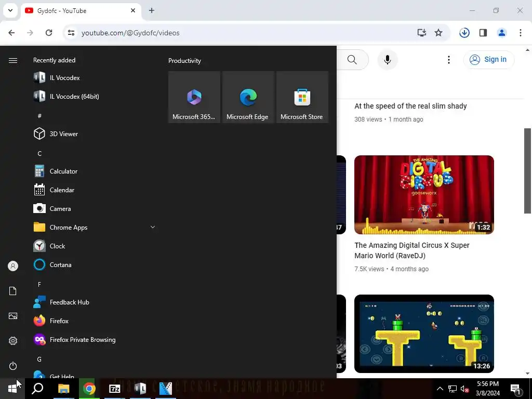Click the # section header
Screen dimensions: 532x399
39,116
